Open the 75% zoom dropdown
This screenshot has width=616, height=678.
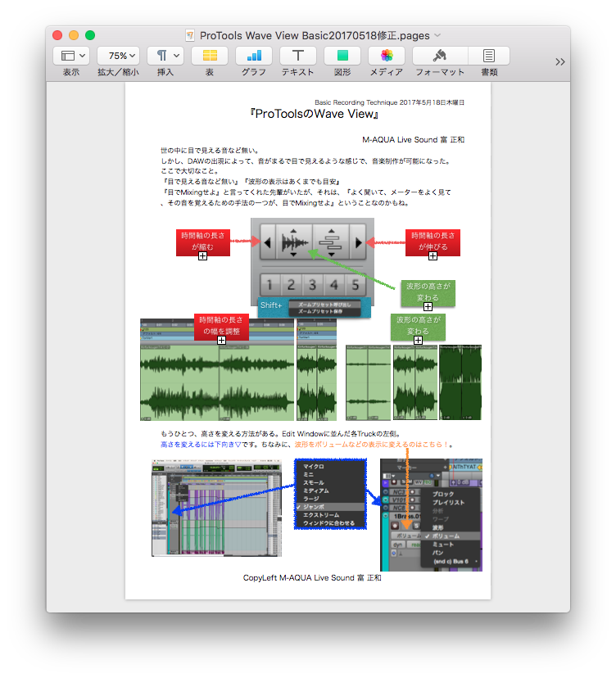[x=118, y=56]
